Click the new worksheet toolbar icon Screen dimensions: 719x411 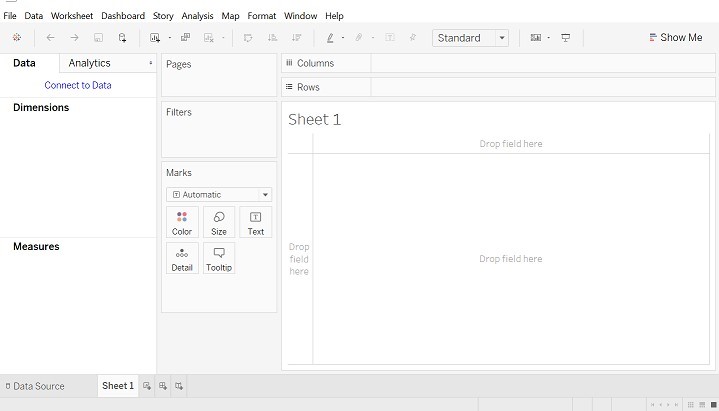(x=155, y=38)
